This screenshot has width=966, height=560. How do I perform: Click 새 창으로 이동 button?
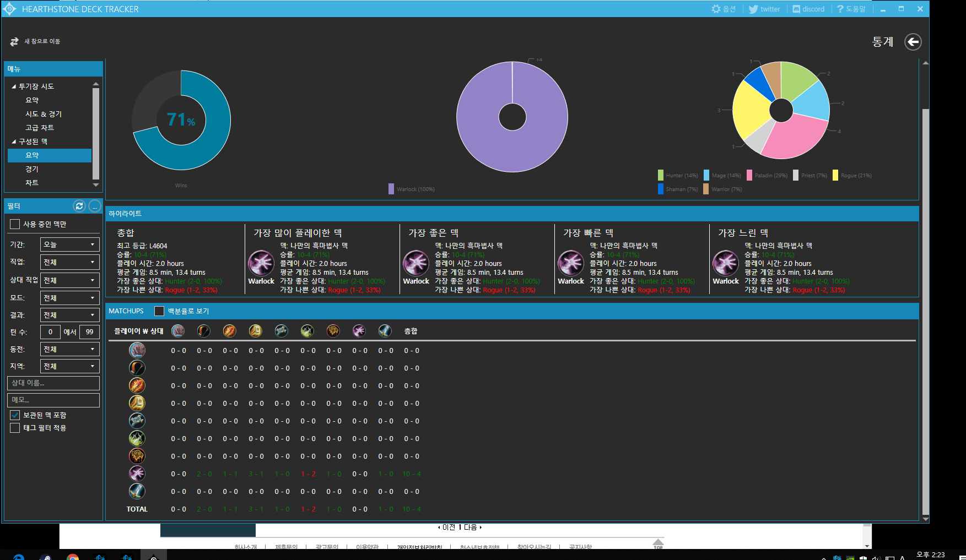click(x=35, y=41)
